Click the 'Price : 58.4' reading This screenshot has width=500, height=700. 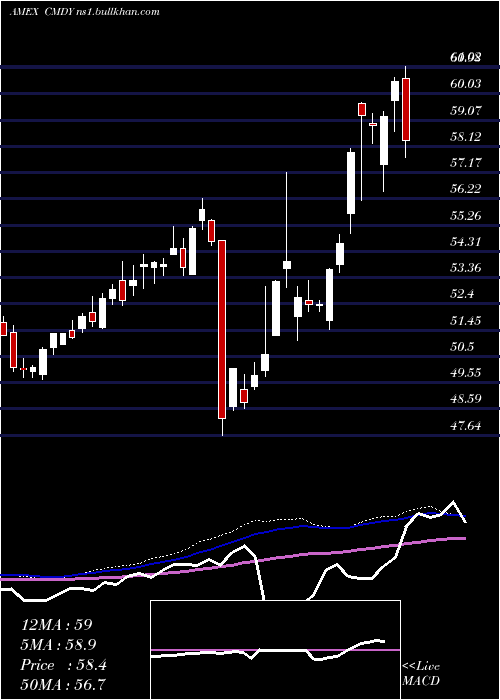pyautogui.click(x=63, y=665)
